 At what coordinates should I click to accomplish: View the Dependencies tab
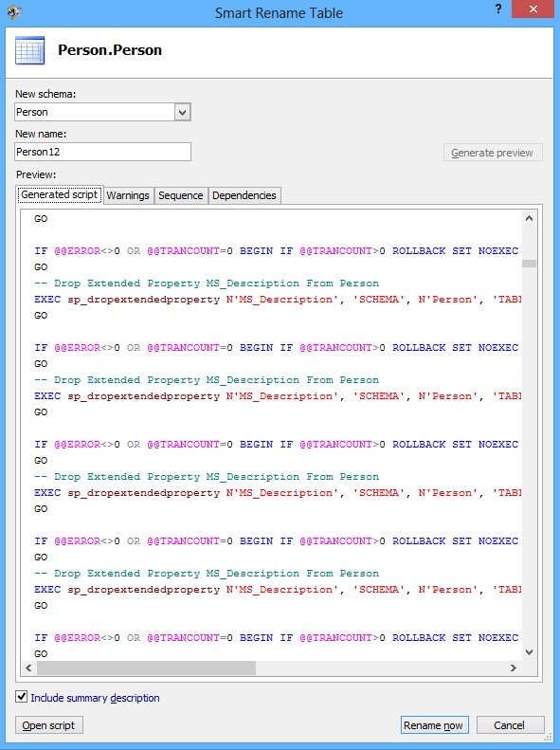[244, 195]
